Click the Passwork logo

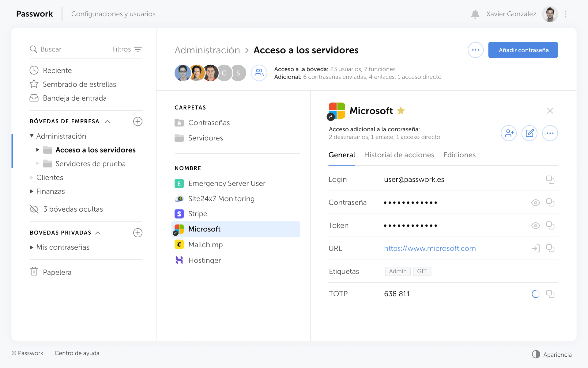(x=34, y=14)
